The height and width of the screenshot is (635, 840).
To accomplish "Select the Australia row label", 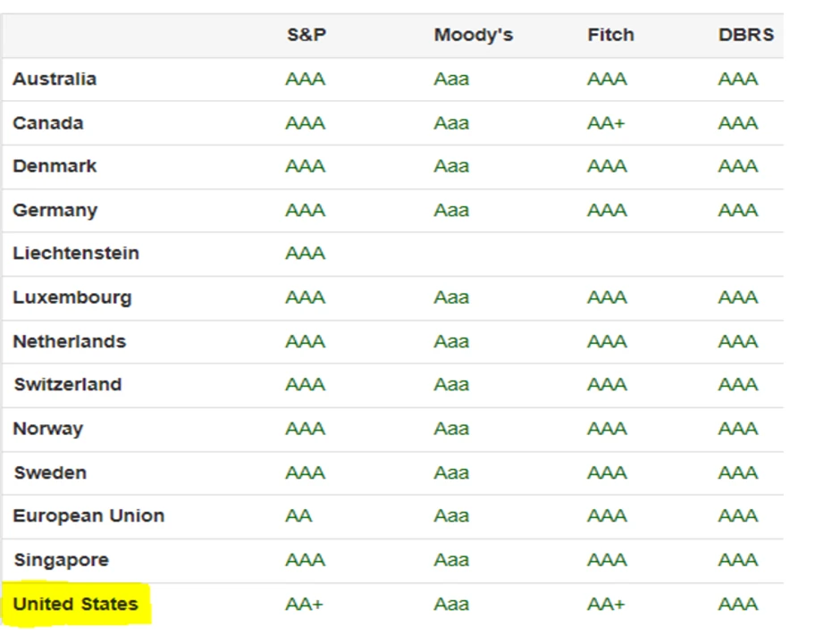I will point(55,79).
